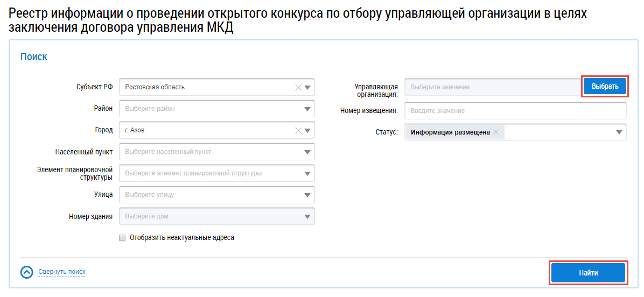Screen dimensions: 644x297
Task: Click the Управляющая организация value field
Action: point(492,87)
